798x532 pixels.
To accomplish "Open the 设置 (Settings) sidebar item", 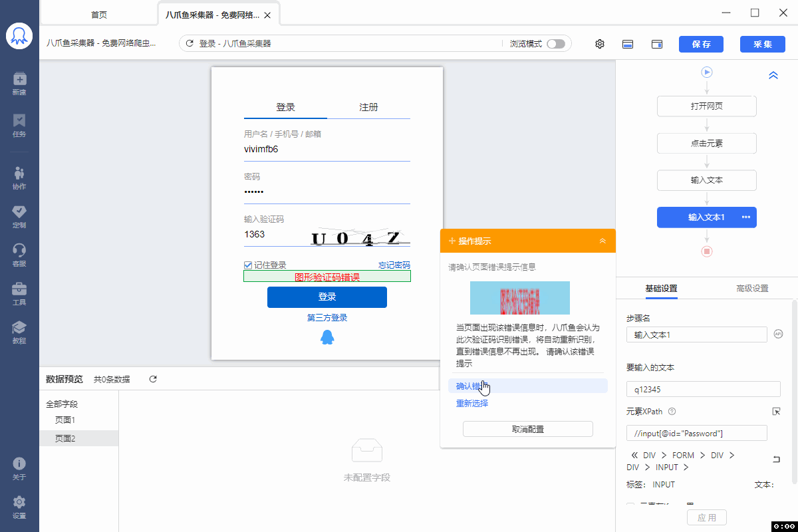I will point(19,507).
